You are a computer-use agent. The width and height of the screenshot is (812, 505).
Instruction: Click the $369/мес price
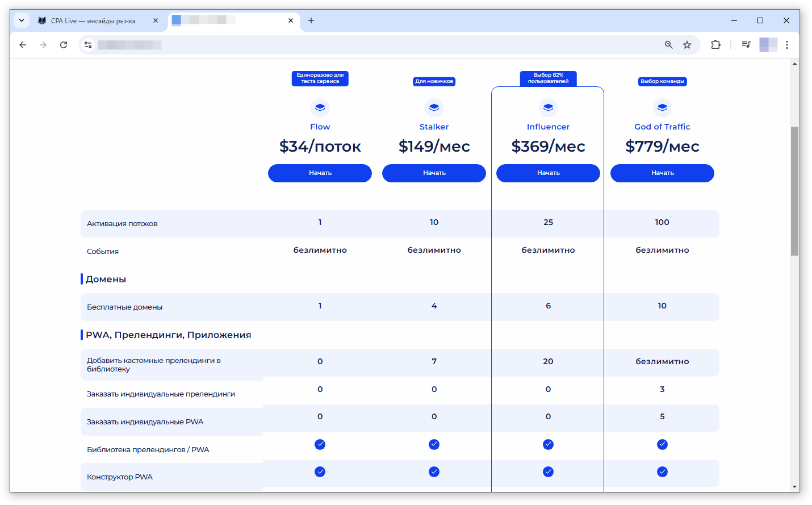click(548, 147)
